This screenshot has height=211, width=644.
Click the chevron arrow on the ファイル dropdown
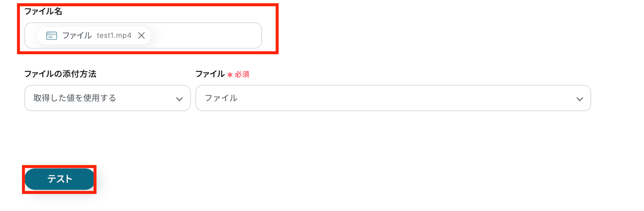580,99
